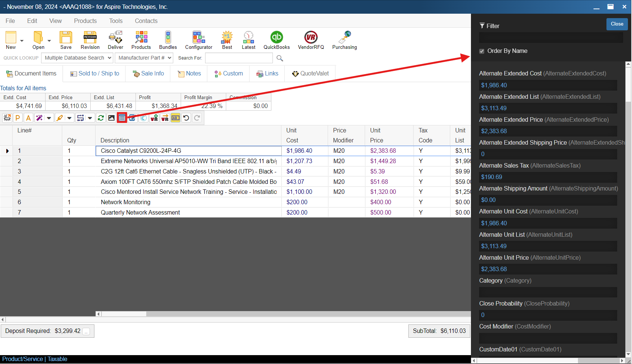Click the Deposit Required ellipsis button

pyautogui.click(x=86, y=332)
